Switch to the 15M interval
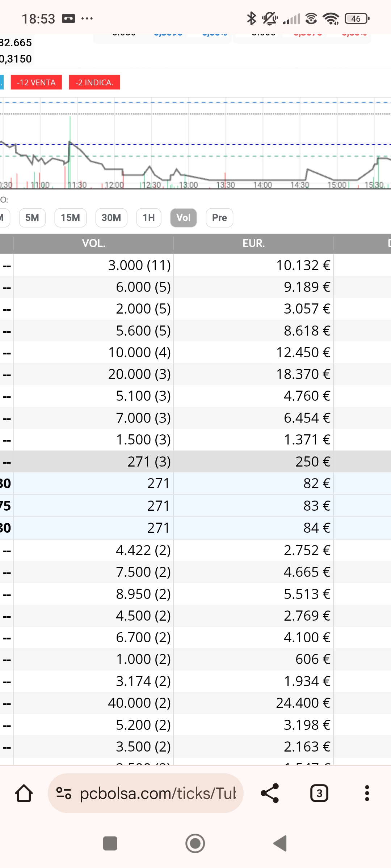 70,218
